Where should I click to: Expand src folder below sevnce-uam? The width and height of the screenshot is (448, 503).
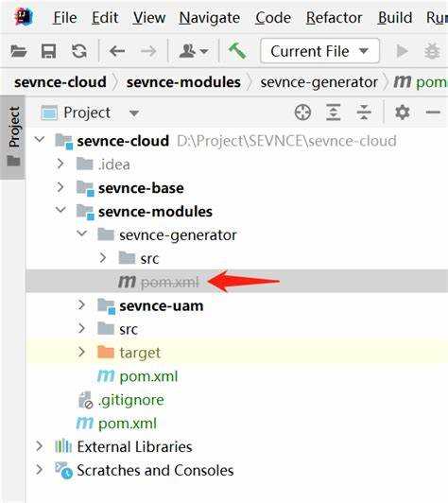pyautogui.click(x=81, y=328)
